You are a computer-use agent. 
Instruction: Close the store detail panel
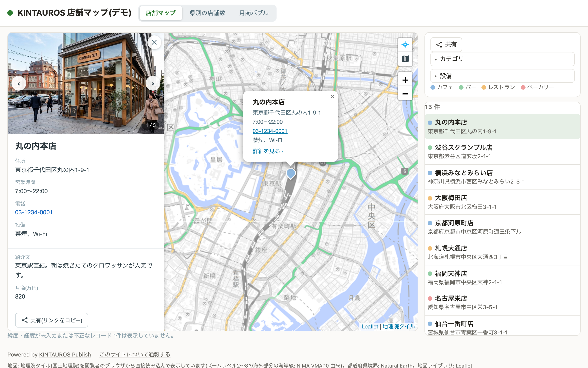[x=154, y=42]
